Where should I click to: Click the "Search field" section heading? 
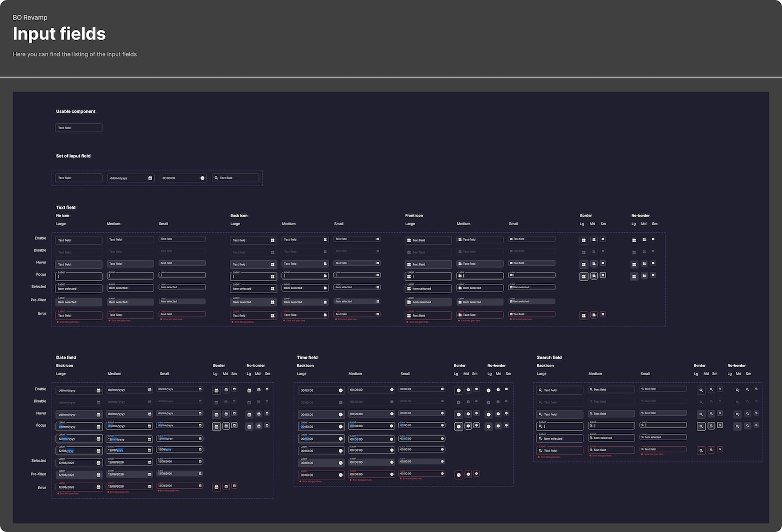click(x=549, y=358)
